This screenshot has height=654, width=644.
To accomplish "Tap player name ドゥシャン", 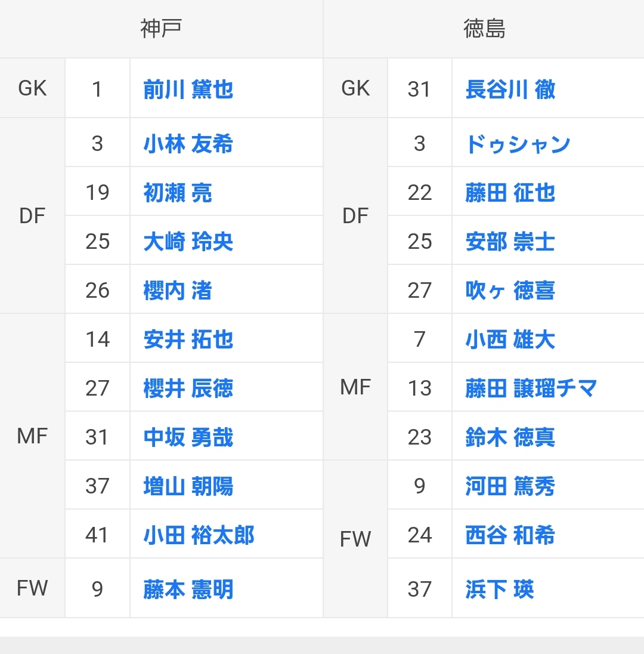I will [518, 144].
